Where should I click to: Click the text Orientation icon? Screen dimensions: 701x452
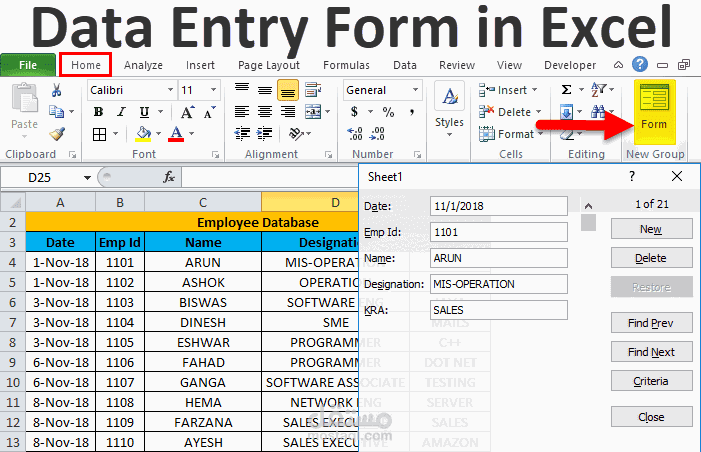pos(296,133)
